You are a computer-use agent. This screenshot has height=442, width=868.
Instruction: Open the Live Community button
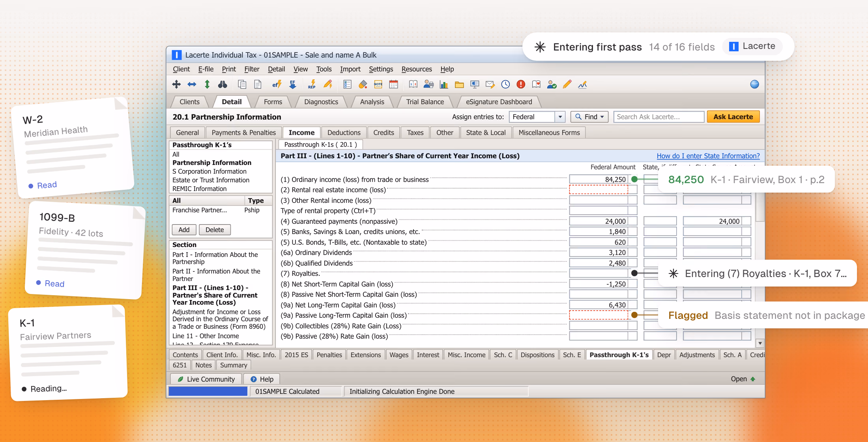[206, 379]
